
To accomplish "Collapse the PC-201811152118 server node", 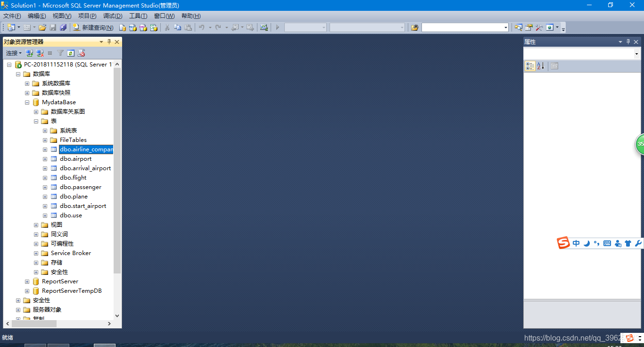I will click(x=9, y=65).
